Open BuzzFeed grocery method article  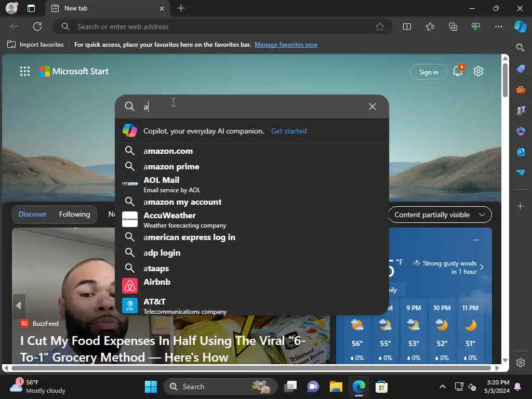pos(163,349)
